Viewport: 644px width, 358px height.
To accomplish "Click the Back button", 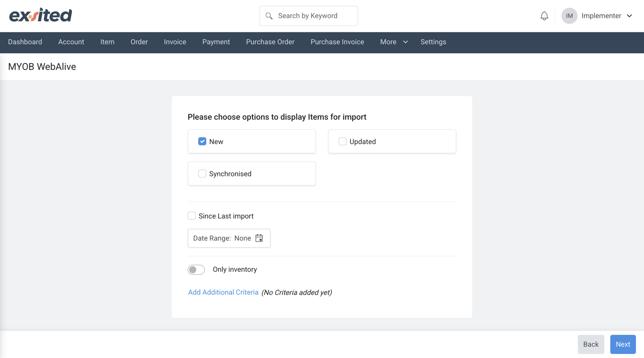I will pos(591,344).
